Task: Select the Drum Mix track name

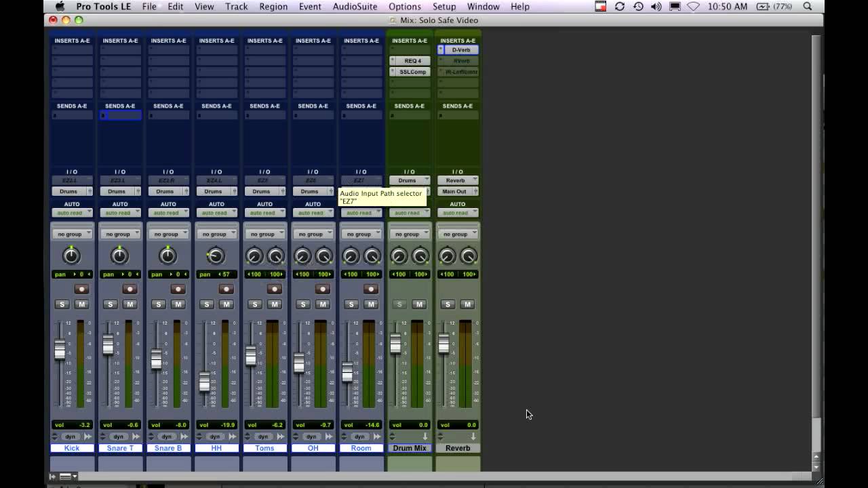Action: pyautogui.click(x=410, y=448)
